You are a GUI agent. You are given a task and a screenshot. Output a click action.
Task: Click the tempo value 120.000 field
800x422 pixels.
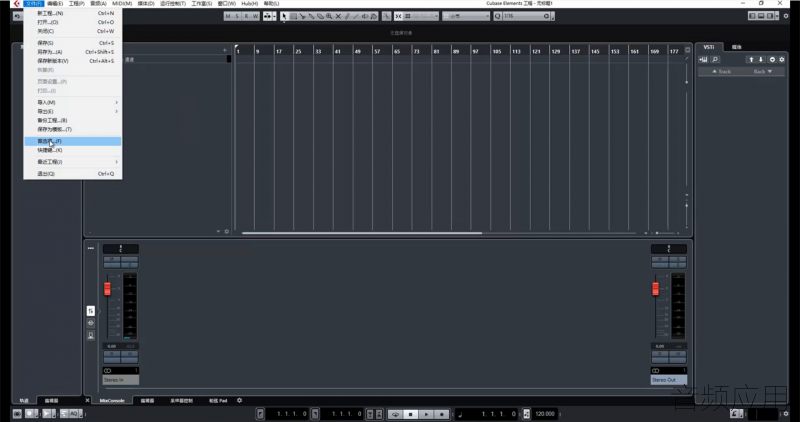point(545,414)
